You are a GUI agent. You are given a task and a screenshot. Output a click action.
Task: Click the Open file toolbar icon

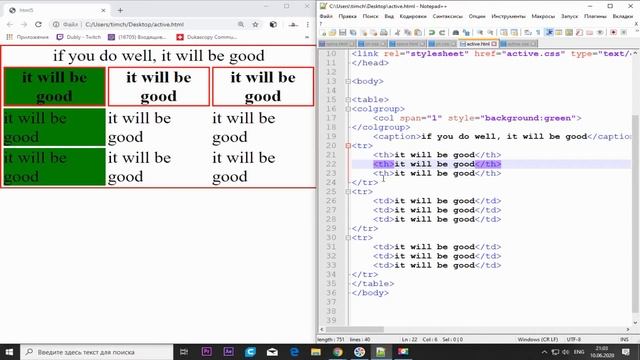[332, 33]
